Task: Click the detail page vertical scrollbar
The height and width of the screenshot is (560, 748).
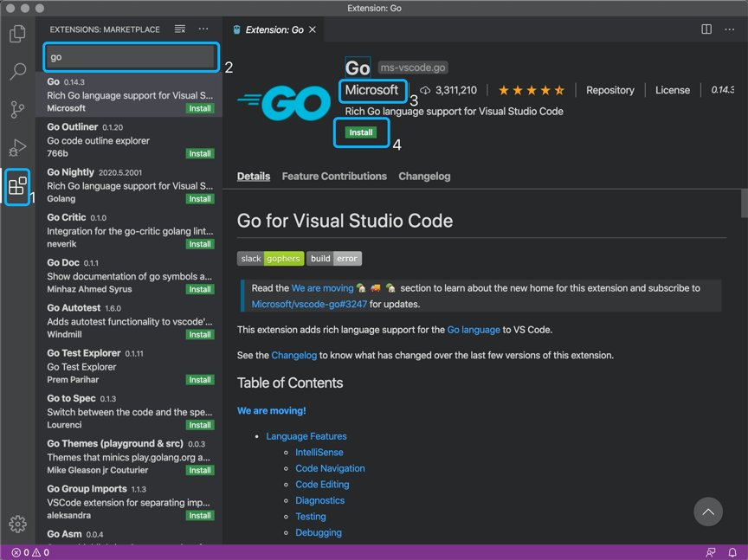Action: pos(745,203)
